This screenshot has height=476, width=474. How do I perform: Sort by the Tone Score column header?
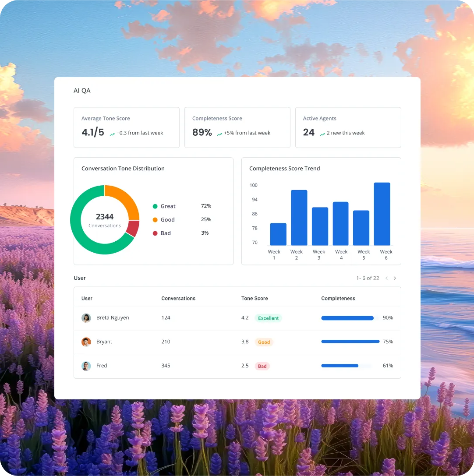click(x=255, y=298)
